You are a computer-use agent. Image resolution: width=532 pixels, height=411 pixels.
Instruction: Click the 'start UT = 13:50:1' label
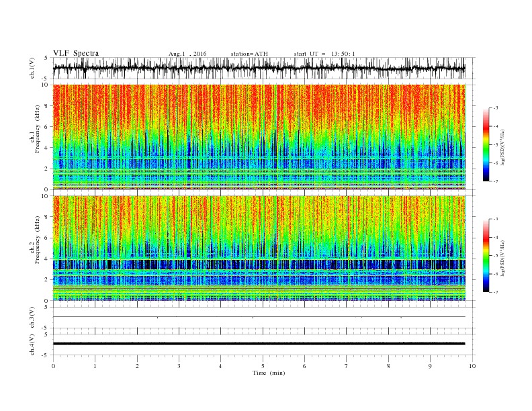324,54
